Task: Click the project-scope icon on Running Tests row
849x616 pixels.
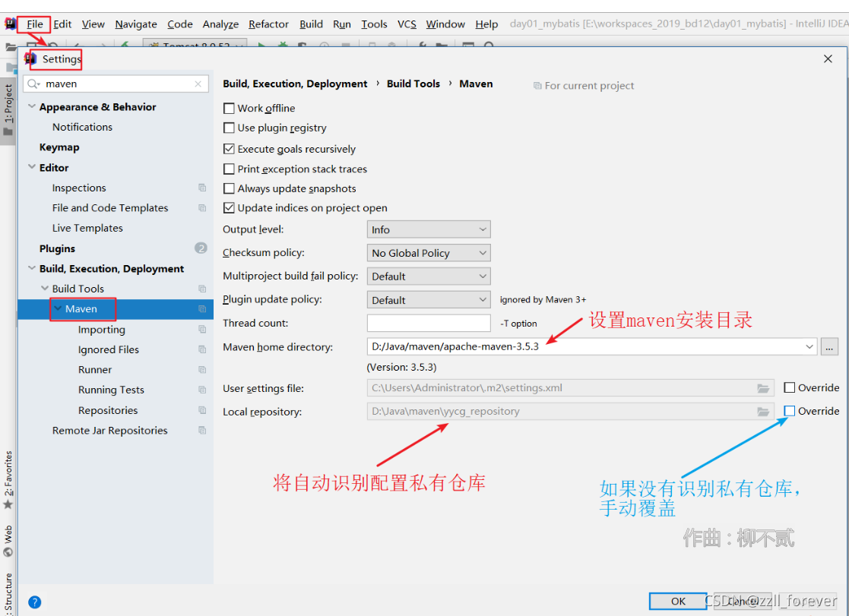Action: coord(202,390)
